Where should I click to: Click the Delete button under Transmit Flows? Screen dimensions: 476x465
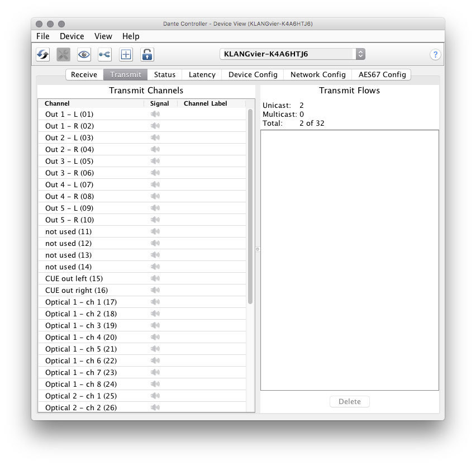(350, 401)
